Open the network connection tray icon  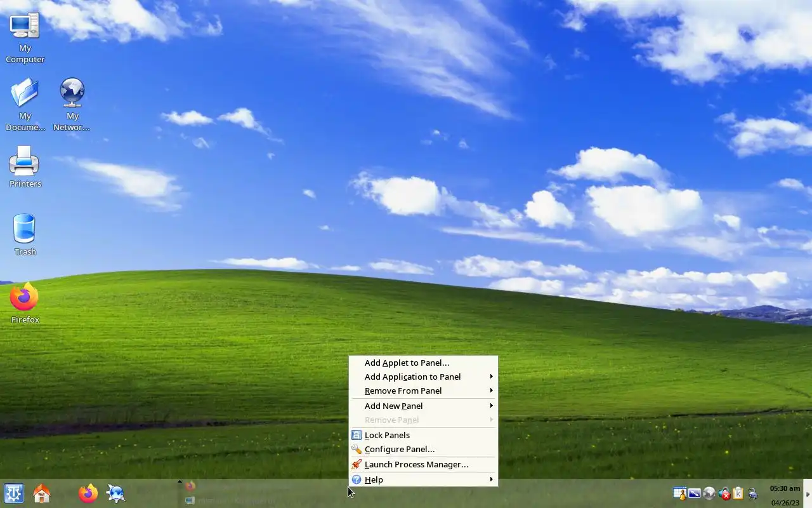click(x=753, y=493)
